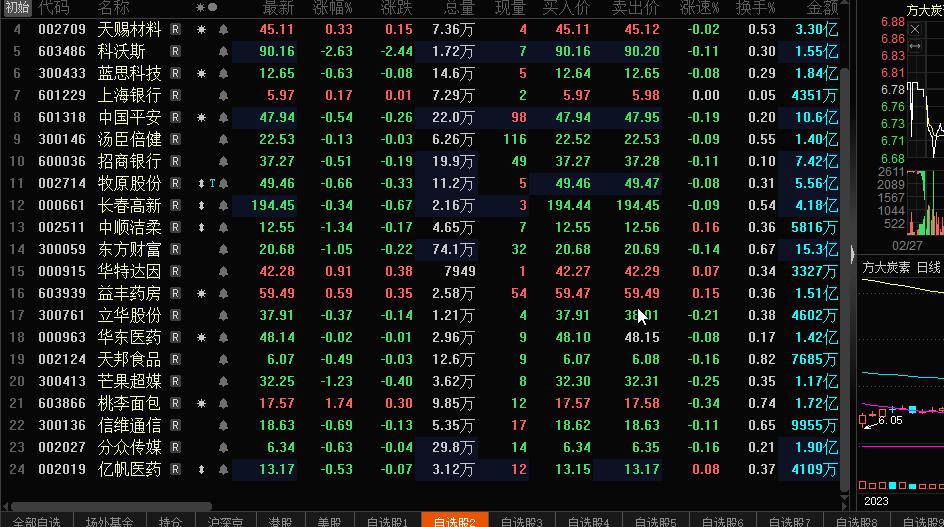
Task: Click the R badge next to 信维通信
Action: pos(175,425)
